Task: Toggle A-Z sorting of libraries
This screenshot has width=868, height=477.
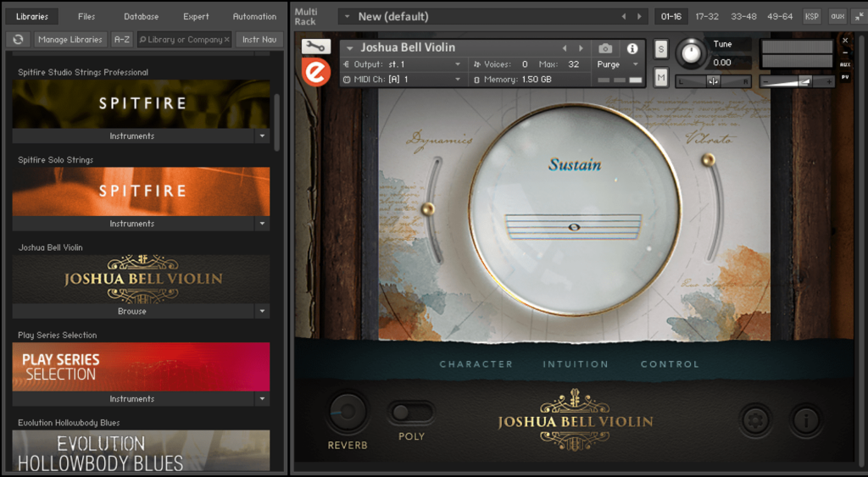Action: pos(122,39)
